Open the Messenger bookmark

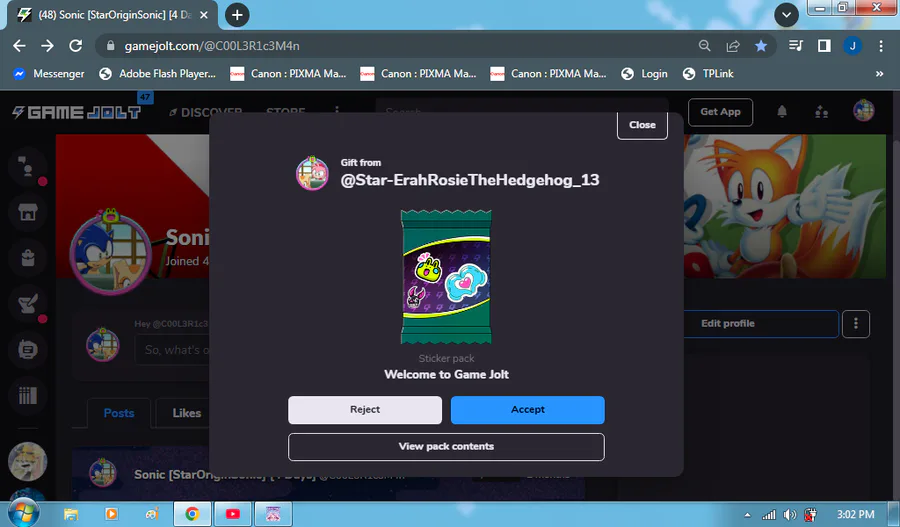click(49, 73)
